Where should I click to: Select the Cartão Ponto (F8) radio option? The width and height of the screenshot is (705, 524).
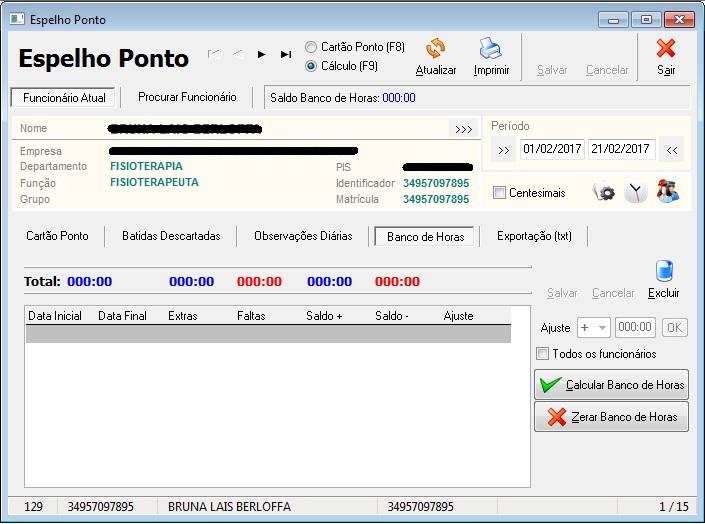click(311, 47)
